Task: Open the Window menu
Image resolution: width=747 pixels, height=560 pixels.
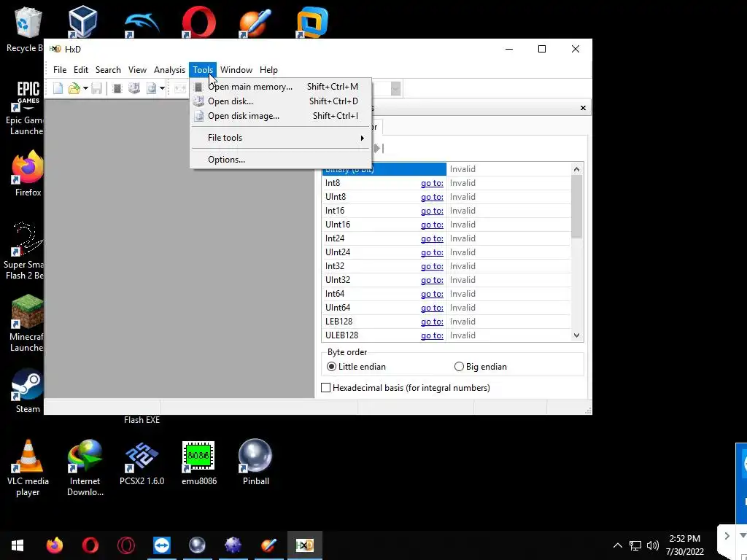Action: 236,70
